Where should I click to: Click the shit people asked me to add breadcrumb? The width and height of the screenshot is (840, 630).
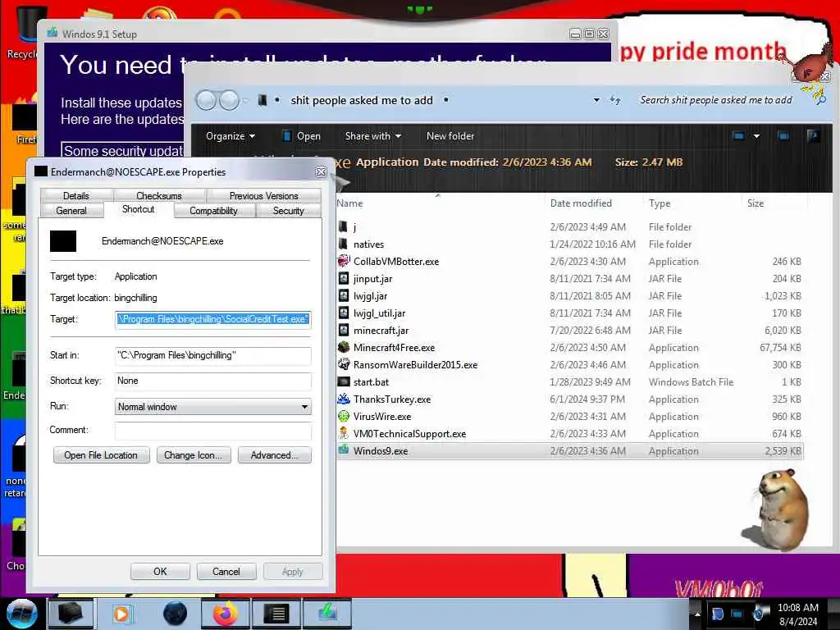click(362, 100)
